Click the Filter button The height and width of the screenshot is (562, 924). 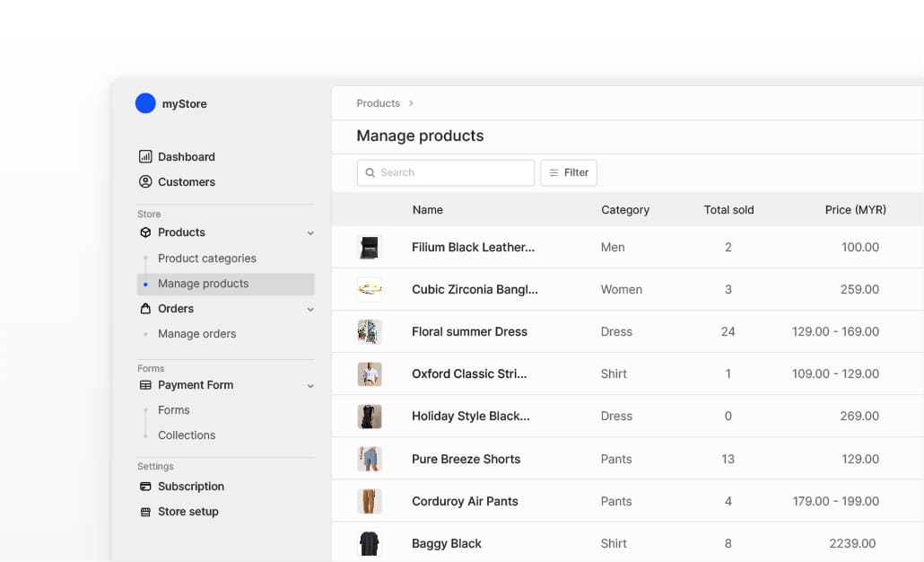pos(569,172)
